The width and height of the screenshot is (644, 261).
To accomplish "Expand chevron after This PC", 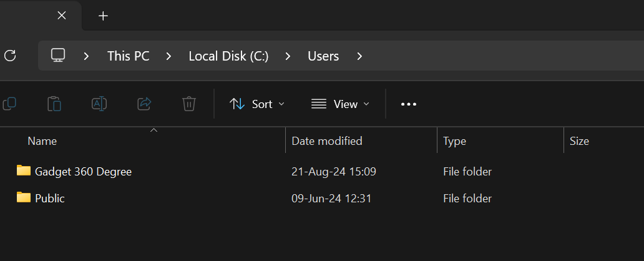I will point(168,56).
